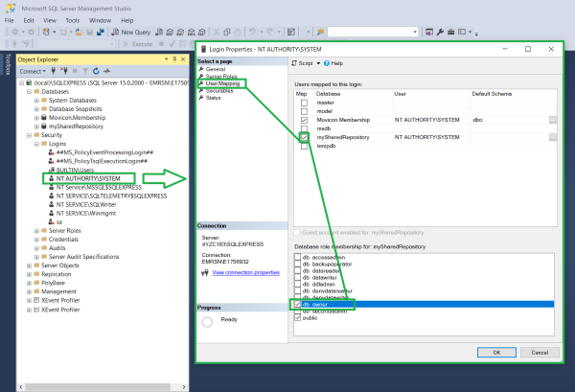The width and height of the screenshot is (575, 392).
Task: Toggle the mySharedRepository map checkbox
Action: [x=304, y=137]
